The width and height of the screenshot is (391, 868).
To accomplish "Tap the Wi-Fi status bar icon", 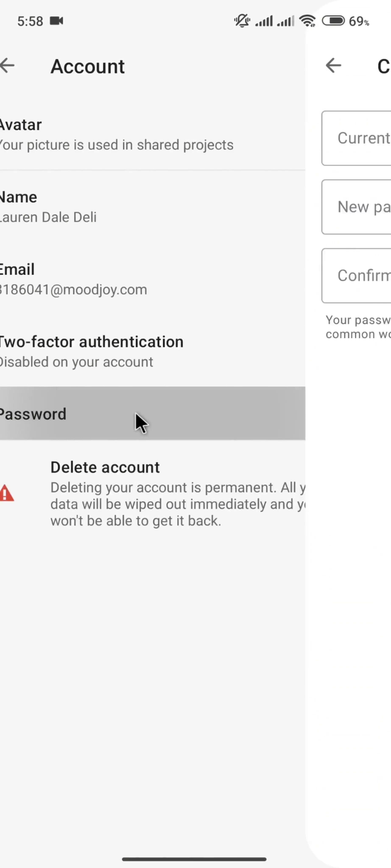I will 307,21.
